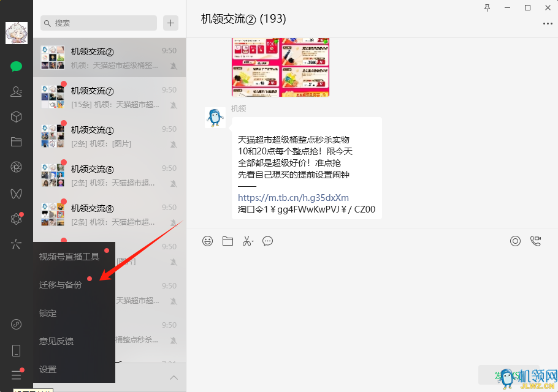Viewport: 558px width, 392px height.
Task: Open the Top Stories icon with the red dot
Action: pyautogui.click(x=17, y=219)
